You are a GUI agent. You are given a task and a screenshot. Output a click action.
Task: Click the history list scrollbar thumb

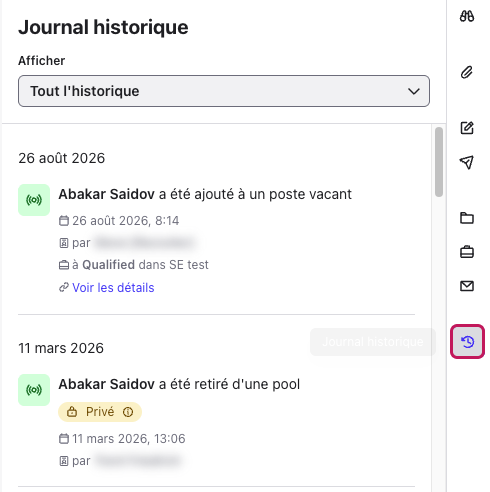click(439, 162)
